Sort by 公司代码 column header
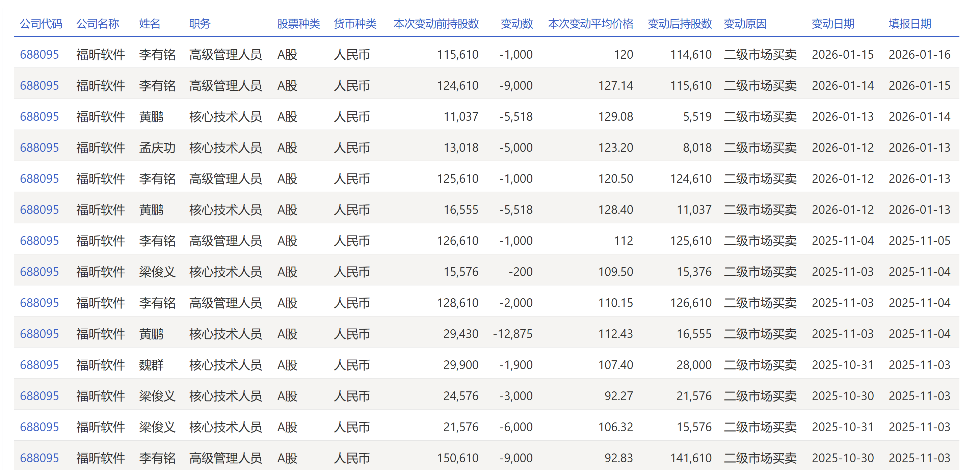980x470 pixels. [41, 24]
